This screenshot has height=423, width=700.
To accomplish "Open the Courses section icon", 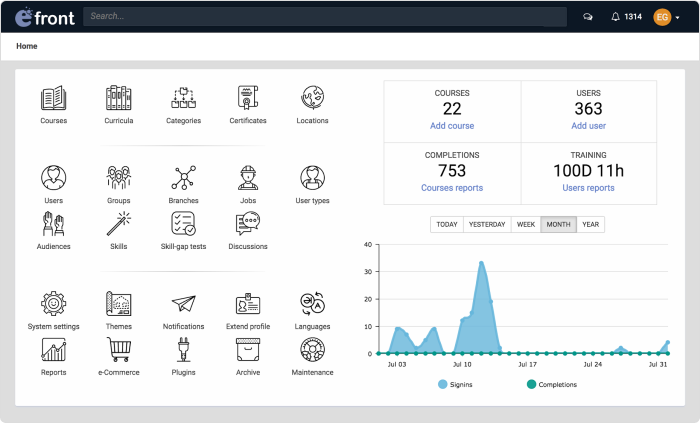I will (x=54, y=98).
